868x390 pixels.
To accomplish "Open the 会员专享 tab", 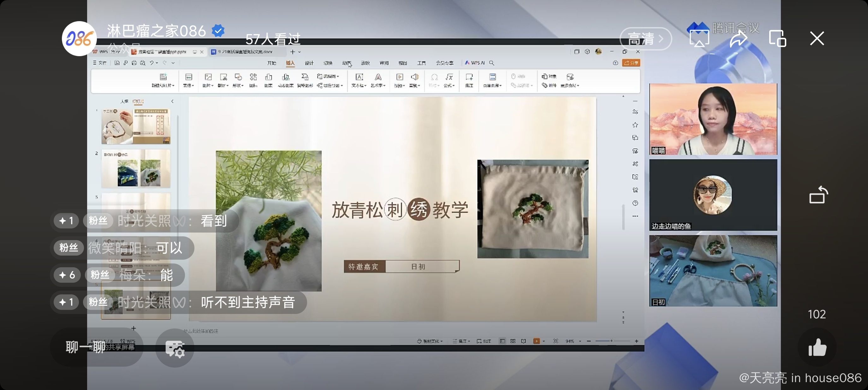I will [444, 63].
